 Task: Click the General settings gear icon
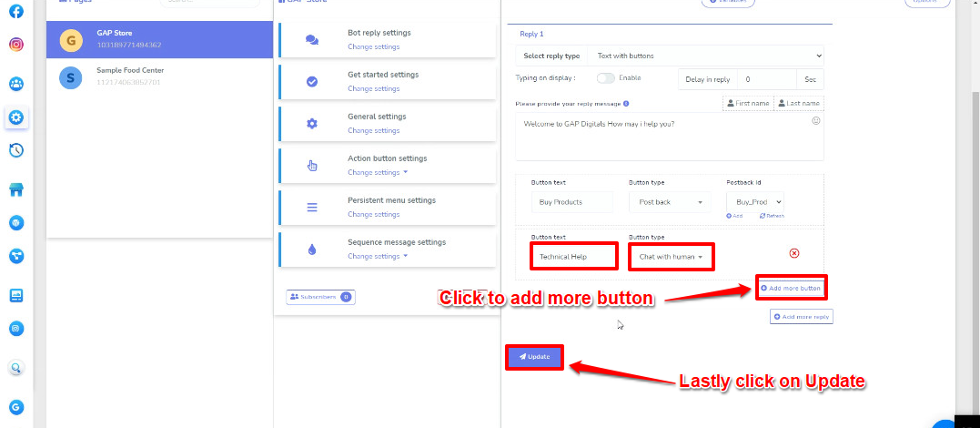312,124
